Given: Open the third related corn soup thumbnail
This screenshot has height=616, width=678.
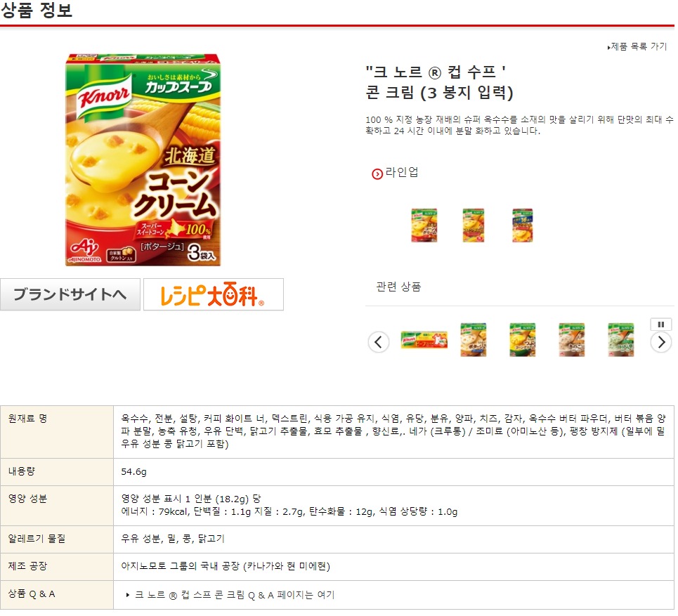Looking at the screenshot, I should 523,341.
